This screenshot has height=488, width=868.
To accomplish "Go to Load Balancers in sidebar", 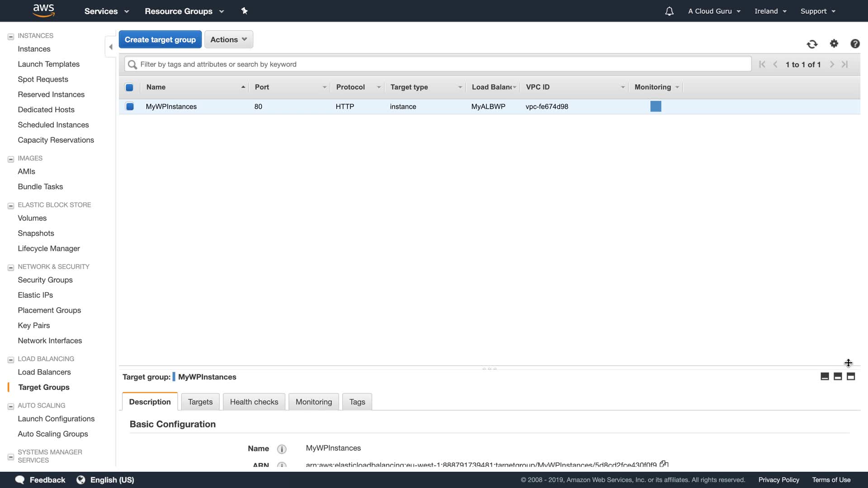I will tap(44, 372).
